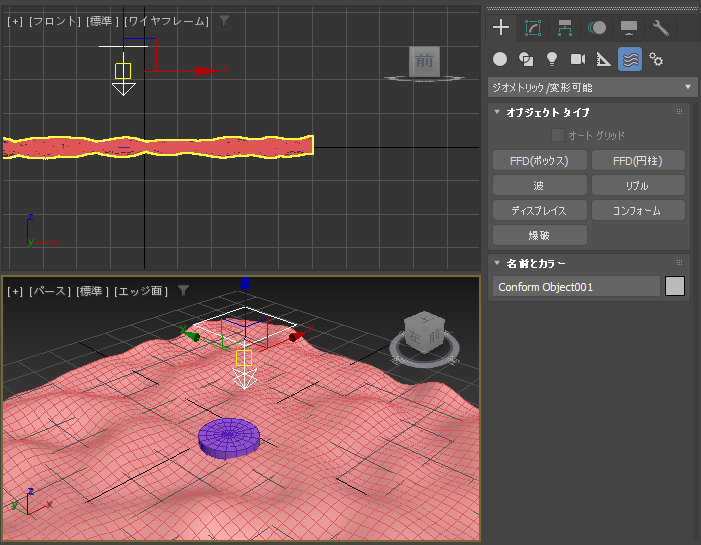Select the Space Warps wave icon
701x545 pixels.
pos(630,59)
